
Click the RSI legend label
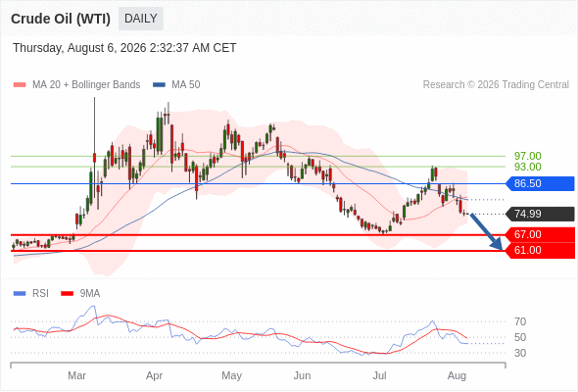[40, 294]
